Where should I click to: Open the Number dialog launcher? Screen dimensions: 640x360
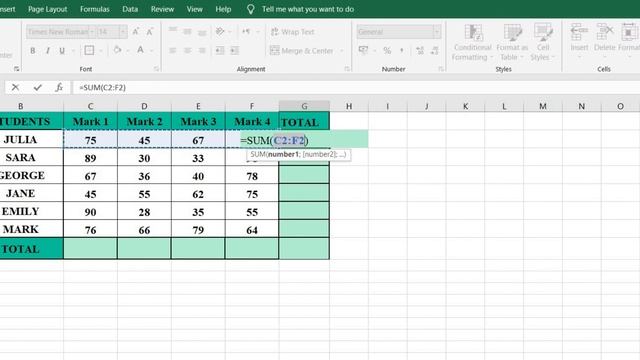pyautogui.click(x=441, y=69)
